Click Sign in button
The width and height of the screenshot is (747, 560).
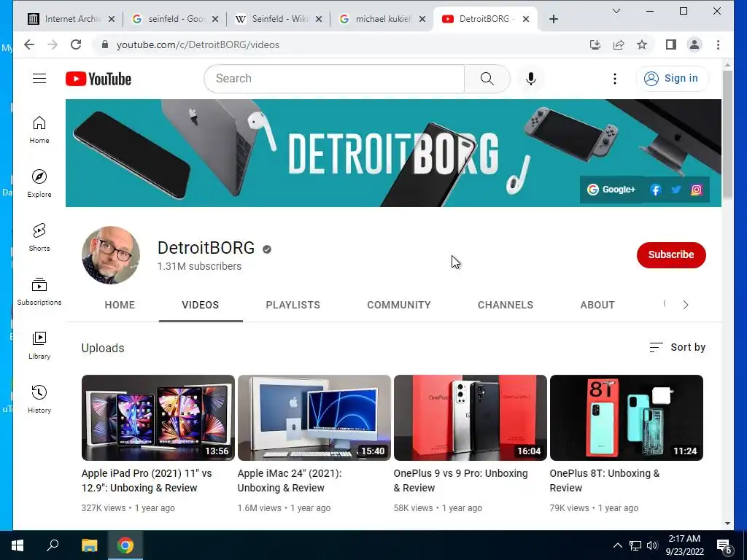coord(672,79)
